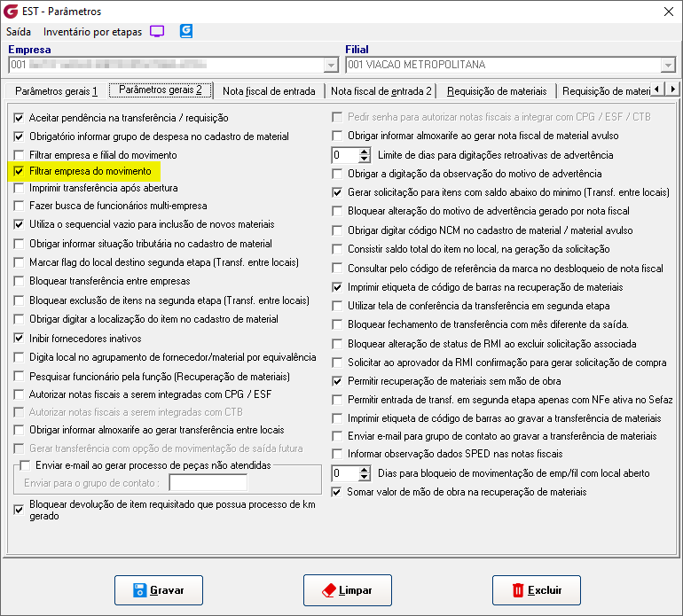Viewport: 683px width, 616px height.
Task: Enable Consultar pelo código de referência da marca
Action: [x=337, y=269]
